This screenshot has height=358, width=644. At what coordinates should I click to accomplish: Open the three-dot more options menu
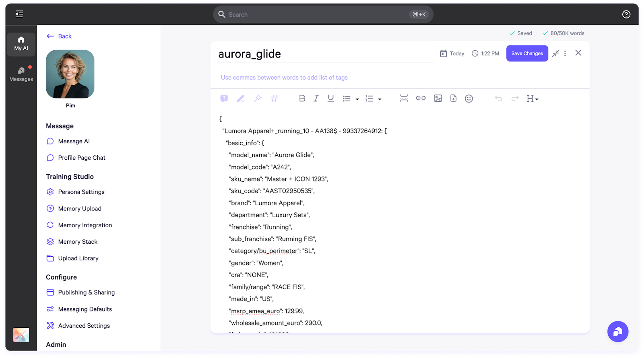coord(565,53)
